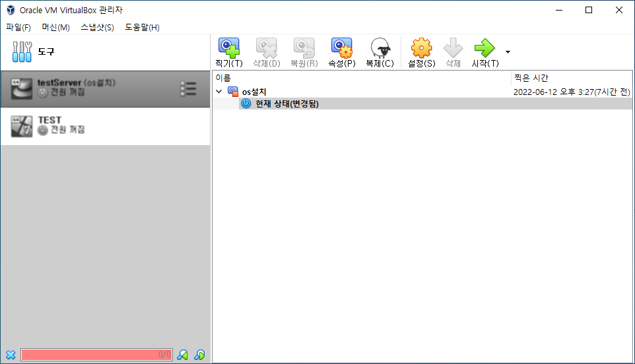Click the grayed 삭제(D) snapshot delete icon
Image resolution: width=635 pixels, height=364 pixels.
point(267,53)
